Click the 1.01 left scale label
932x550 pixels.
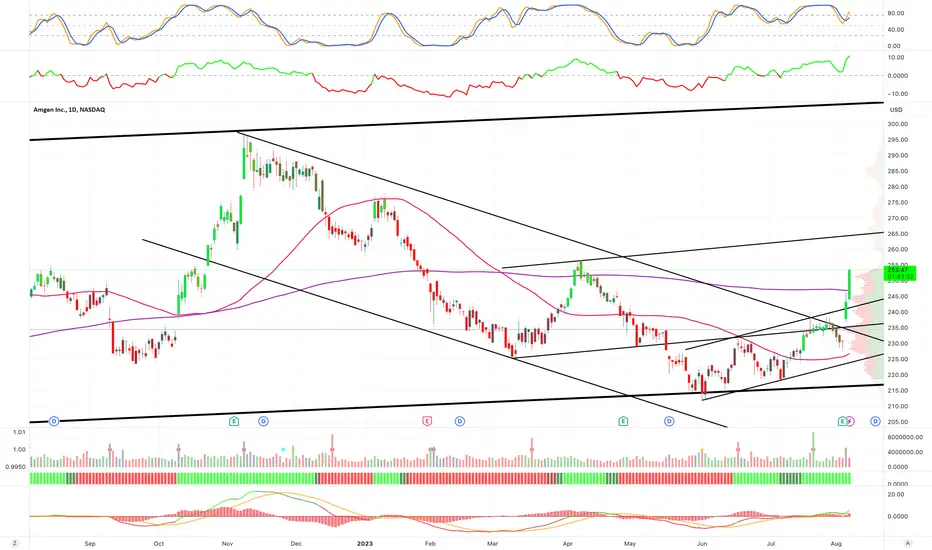point(20,432)
